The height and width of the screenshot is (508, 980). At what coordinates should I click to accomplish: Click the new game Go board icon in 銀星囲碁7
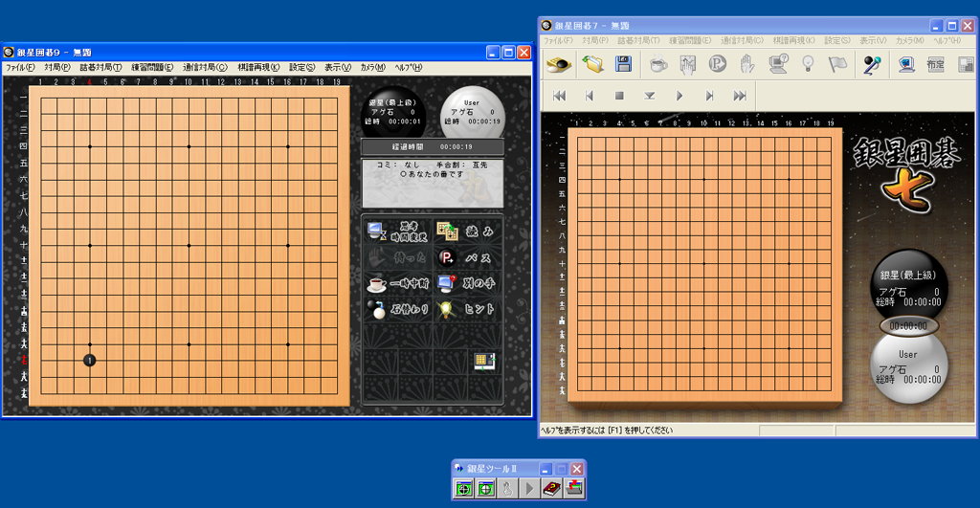(559, 64)
